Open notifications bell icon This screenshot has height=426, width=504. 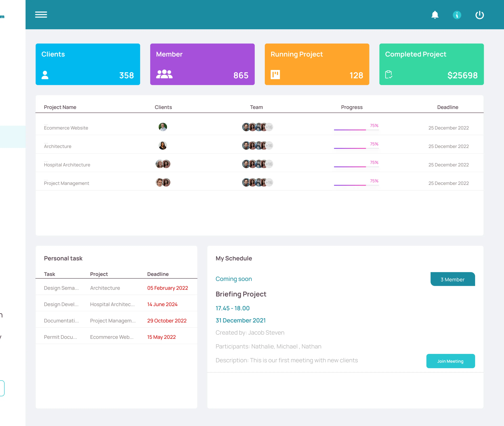coord(435,15)
